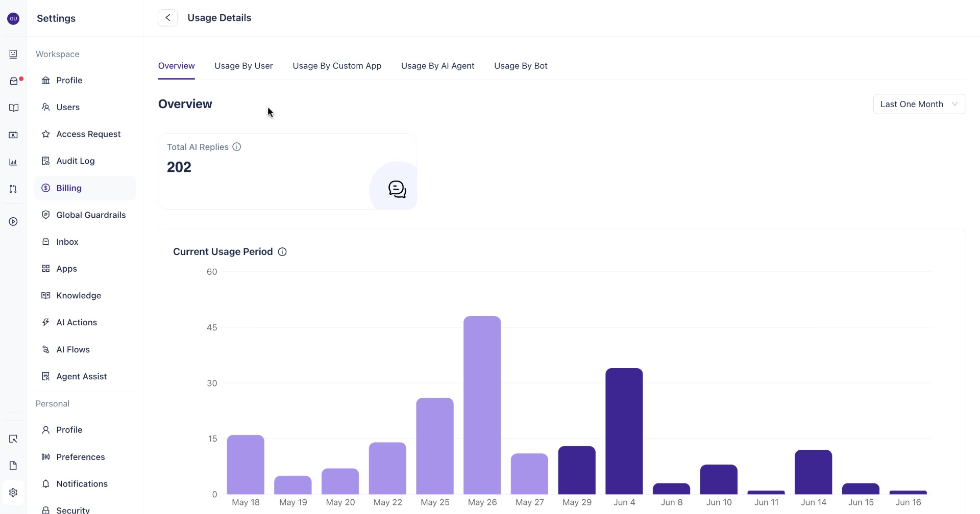Switch to Usage By User tab
The width and height of the screenshot is (980, 514).
point(243,66)
